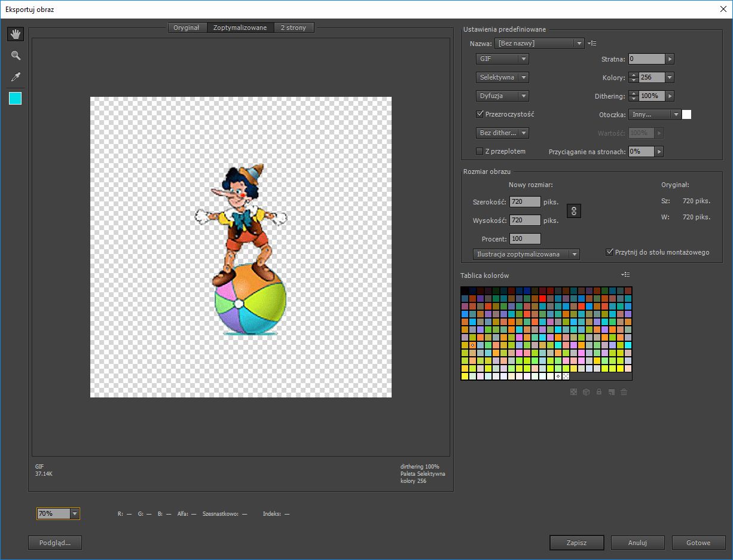Open the GIF file format dropdown
733x560 pixels.
pos(502,59)
